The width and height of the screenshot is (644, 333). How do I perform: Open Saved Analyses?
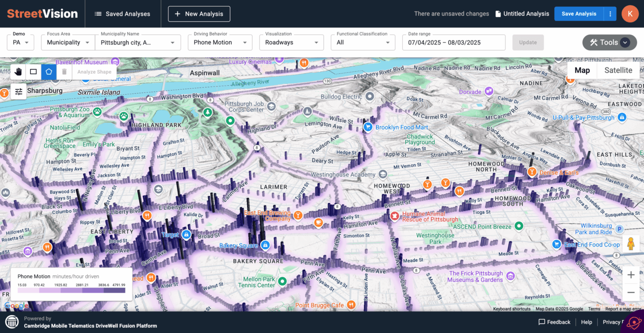[x=123, y=14]
